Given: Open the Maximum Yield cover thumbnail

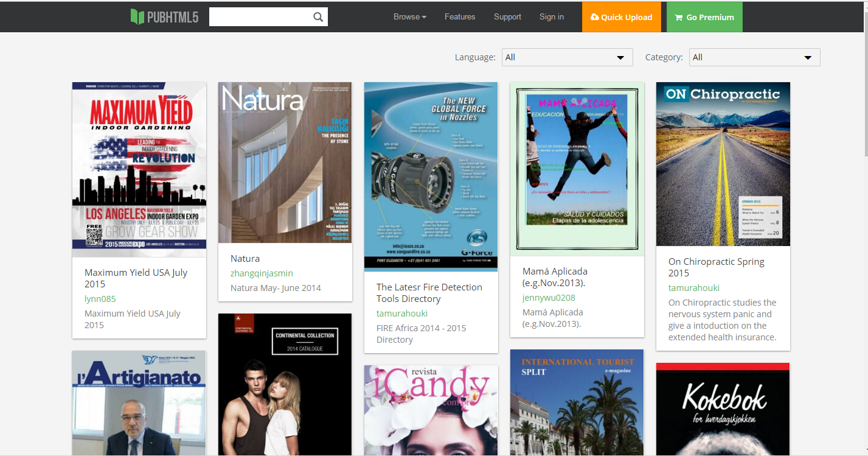Looking at the screenshot, I should (x=139, y=169).
